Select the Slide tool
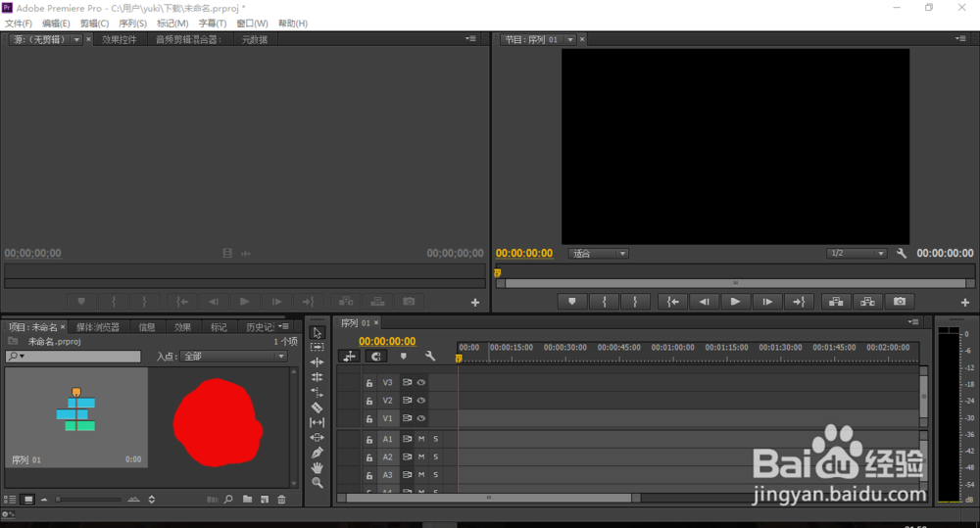Viewport: 980px width, 528px height. (x=317, y=438)
